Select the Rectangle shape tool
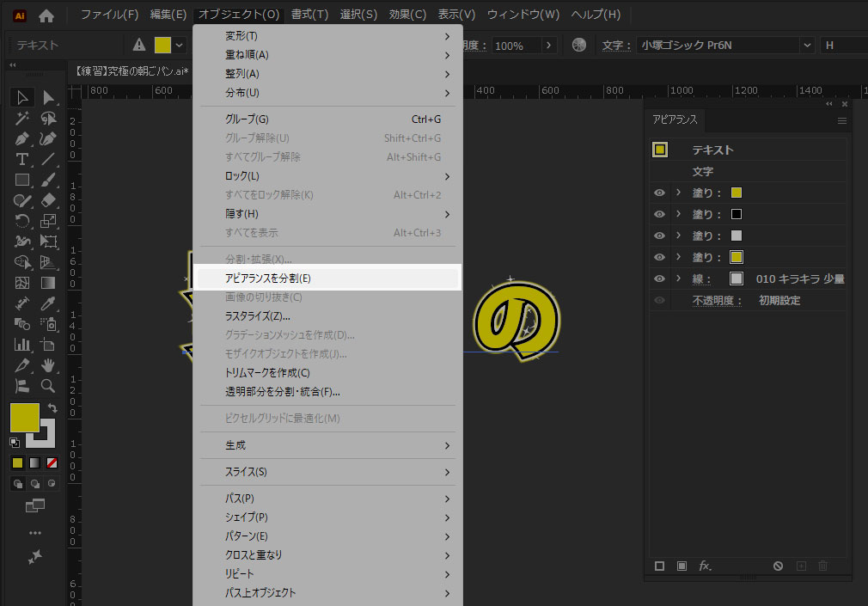Image resolution: width=868 pixels, height=606 pixels. click(x=22, y=180)
